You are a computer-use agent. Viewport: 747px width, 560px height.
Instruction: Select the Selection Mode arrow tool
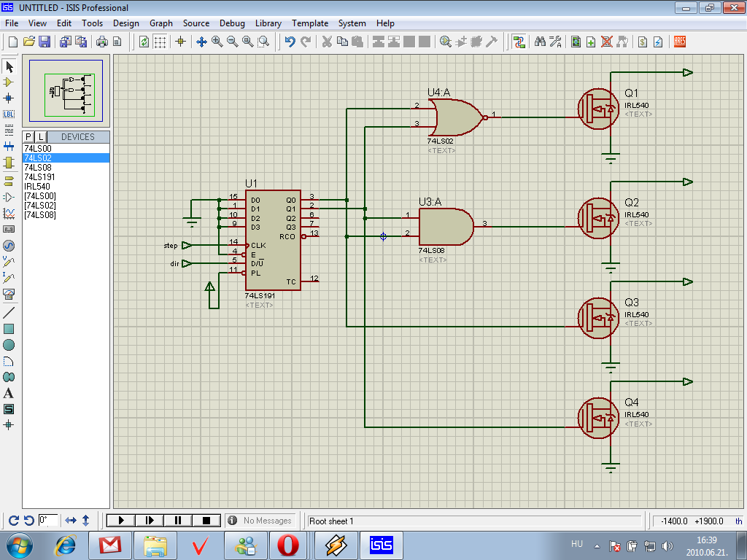click(x=9, y=66)
